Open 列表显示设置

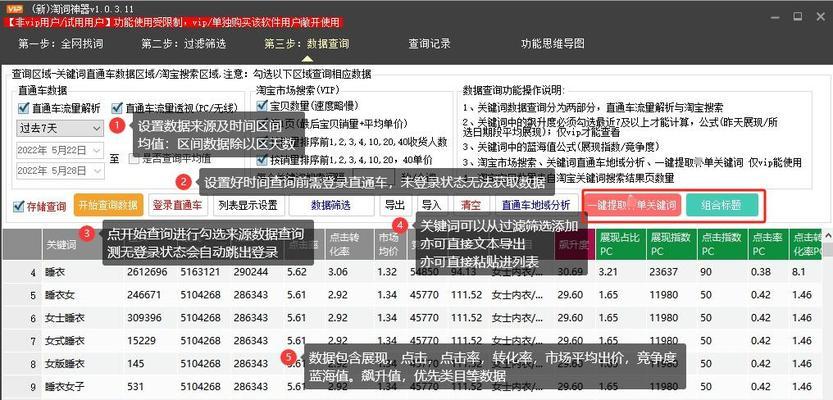(x=248, y=206)
